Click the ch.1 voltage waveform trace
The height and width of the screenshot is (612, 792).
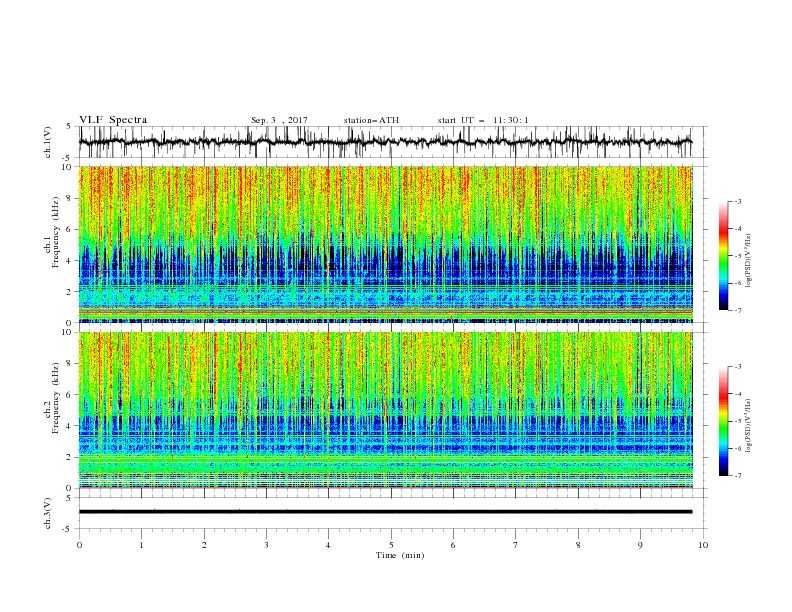[x=385, y=142]
